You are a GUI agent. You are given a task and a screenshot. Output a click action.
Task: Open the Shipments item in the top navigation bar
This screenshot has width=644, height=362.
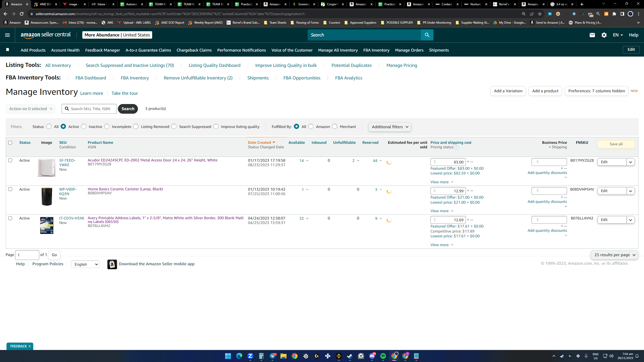point(439,50)
